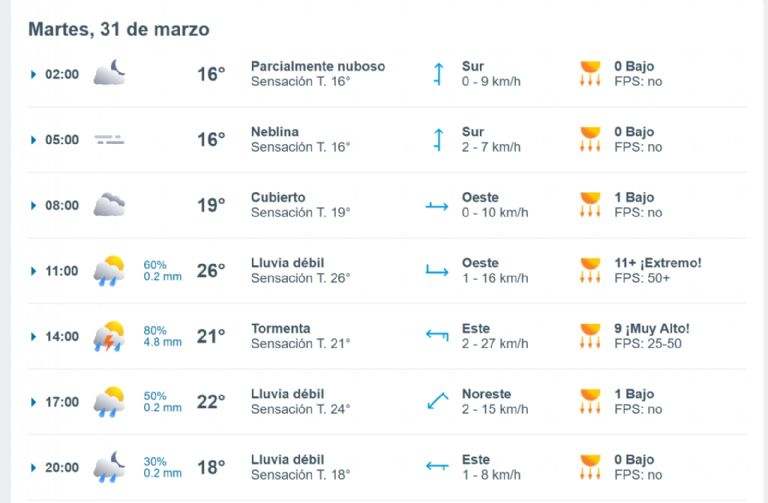Click the light rain sun icon at 17:00
Screen dimensions: 768x503
pyautogui.click(x=109, y=401)
